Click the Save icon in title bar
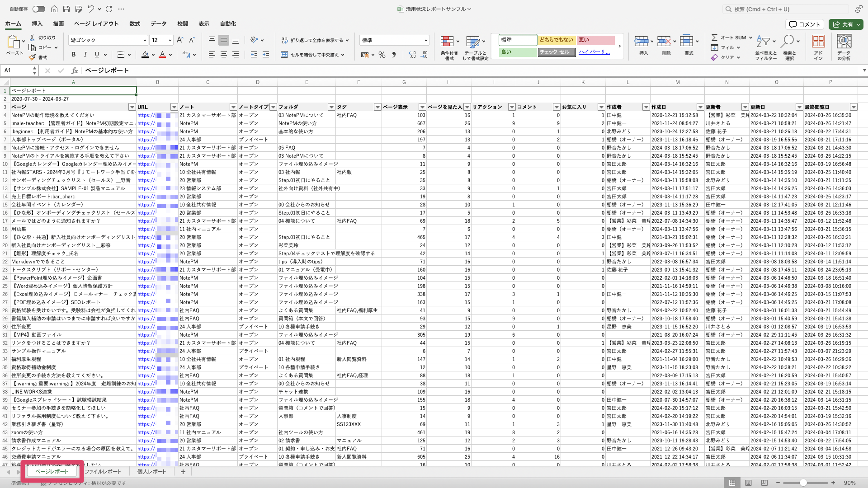This screenshot has height=488, width=868. 66,9
